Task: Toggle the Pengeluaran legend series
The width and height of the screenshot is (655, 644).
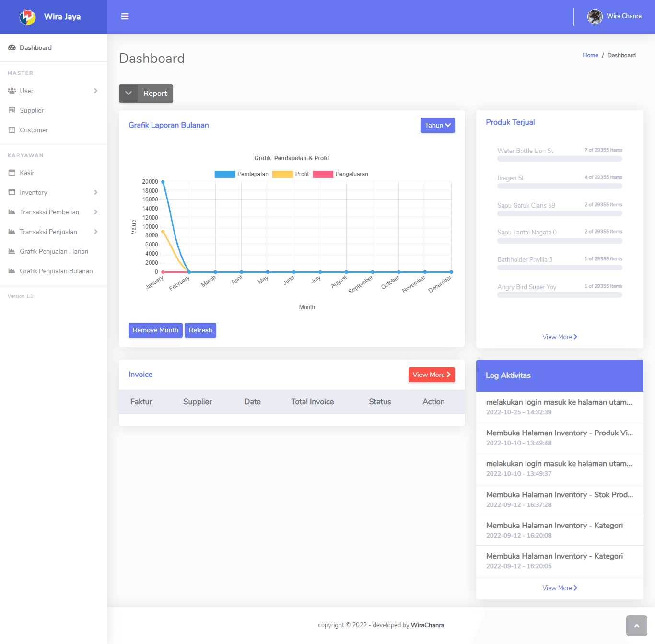Action: (340, 174)
